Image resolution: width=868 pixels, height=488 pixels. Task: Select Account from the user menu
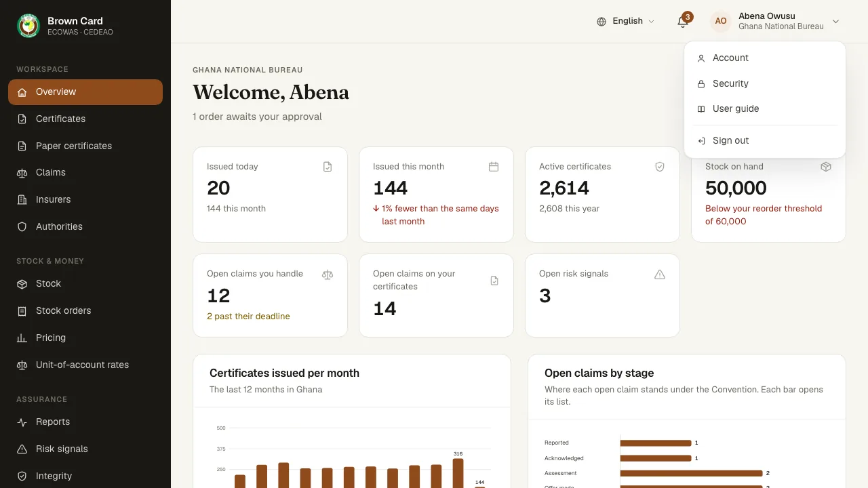pyautogui.click(x=765, y=58)
